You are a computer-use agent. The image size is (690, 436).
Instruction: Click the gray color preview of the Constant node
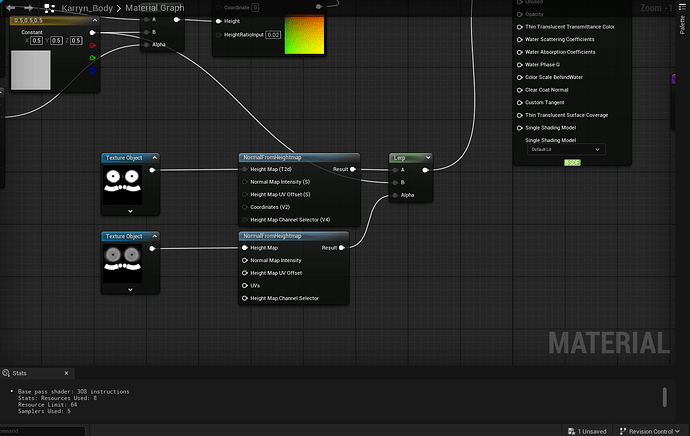tap(31, 70)
